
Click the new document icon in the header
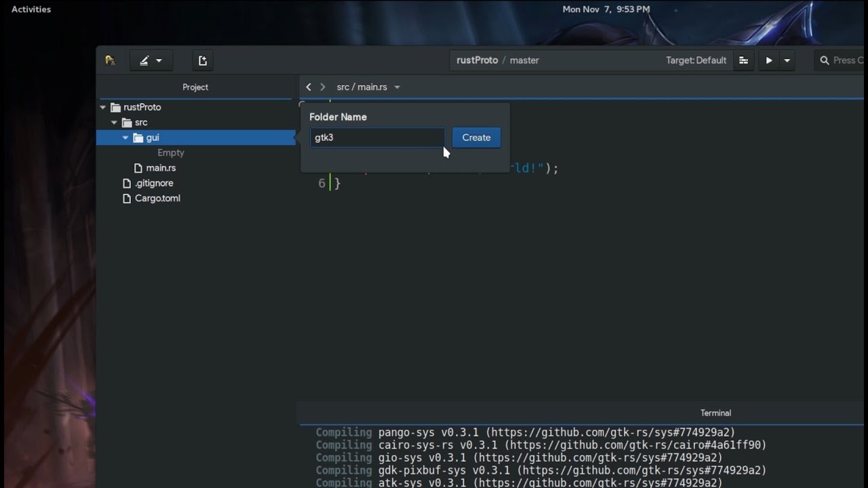(202, 60)
